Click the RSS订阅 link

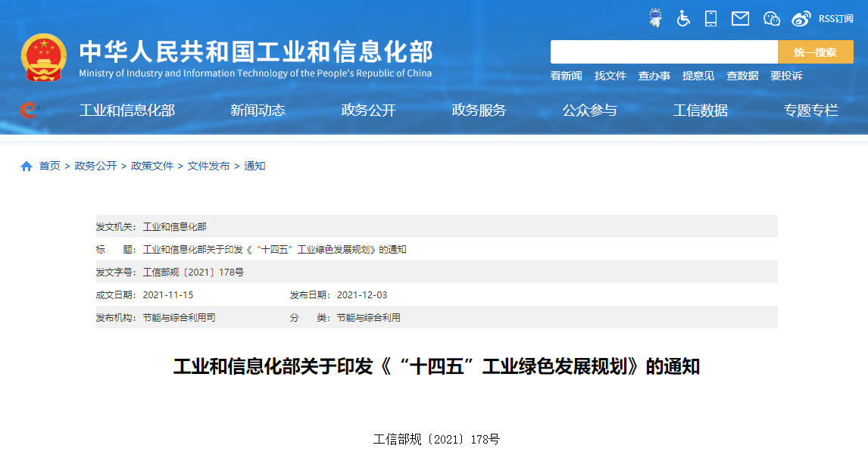tap(835, 18)
